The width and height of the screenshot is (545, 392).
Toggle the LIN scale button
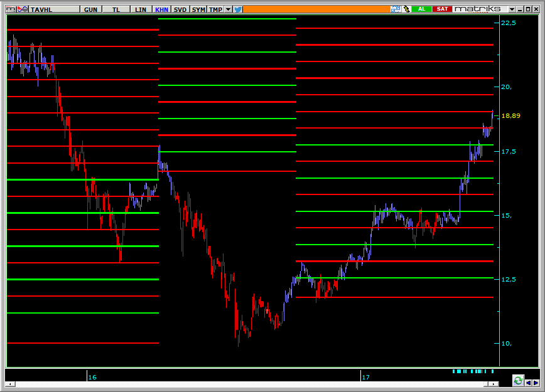click(x=141, y=9)
